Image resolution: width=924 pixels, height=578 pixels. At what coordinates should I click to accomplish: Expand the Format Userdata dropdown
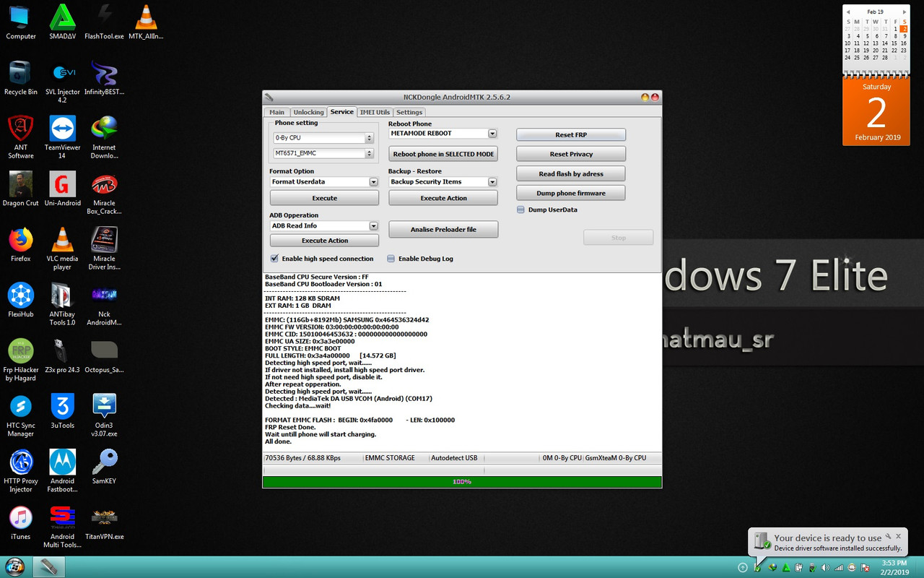[373, 182]
